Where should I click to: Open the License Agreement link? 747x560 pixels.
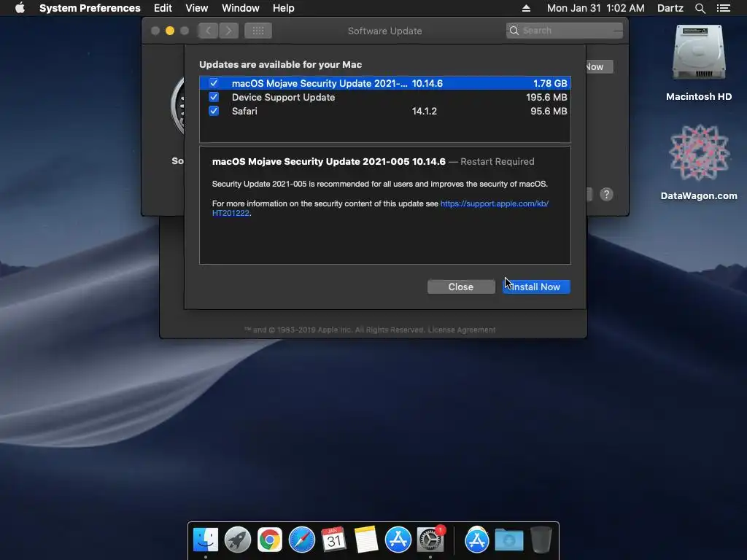(461, 330)
